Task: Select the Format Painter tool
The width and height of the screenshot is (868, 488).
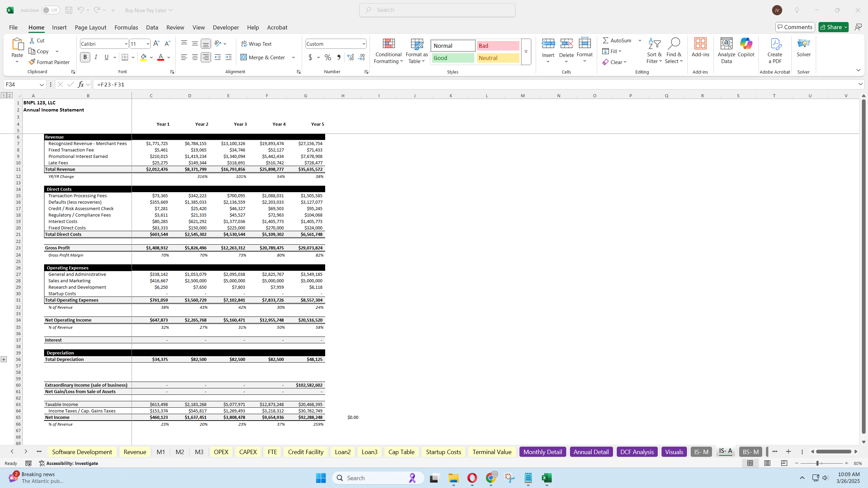Action: point(49,62)
